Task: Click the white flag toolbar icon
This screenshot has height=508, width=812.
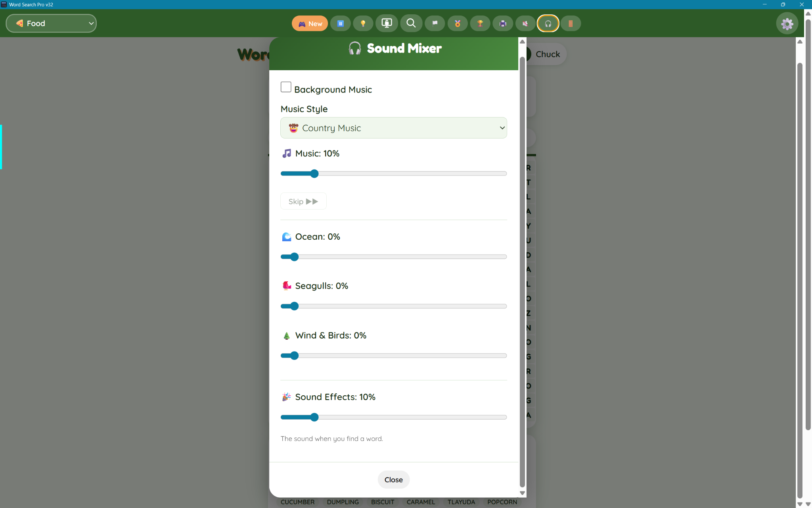Action: [x=435, y=23]
